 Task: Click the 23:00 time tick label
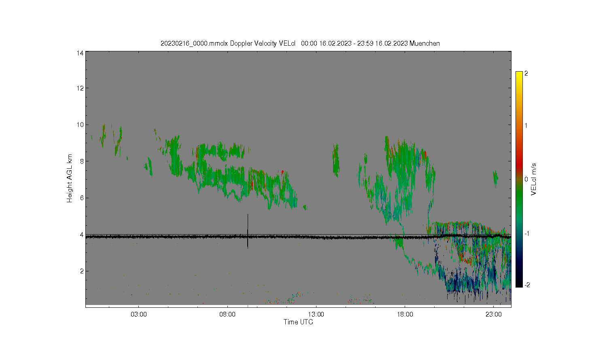click(x=493, y=314)
